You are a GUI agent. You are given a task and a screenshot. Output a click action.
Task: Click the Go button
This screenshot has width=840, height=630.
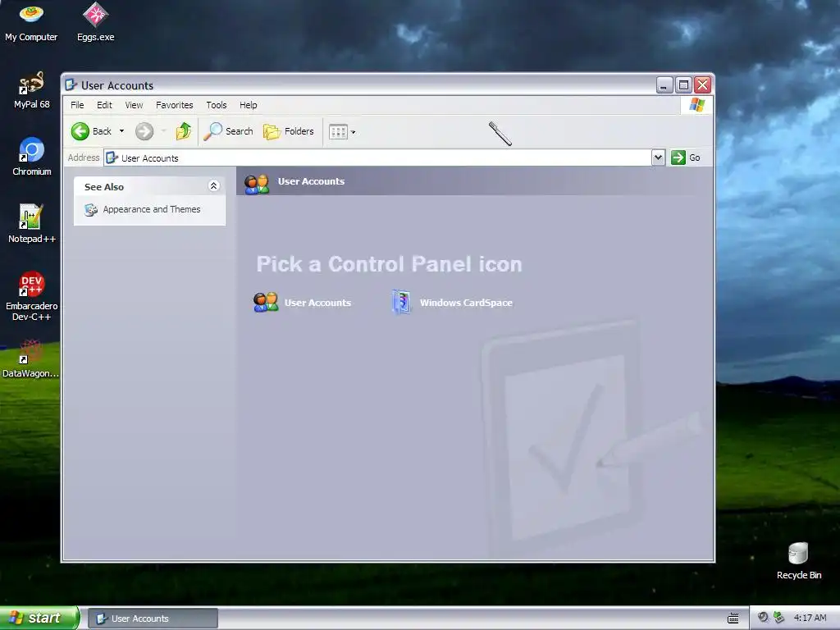pyautogui.click(x=686, y=157)
